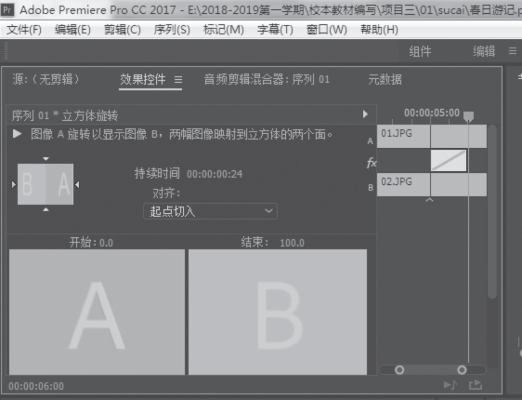This screenshot has height=400, width=522.
Task: Open the 编辑 workspace menu icon
Action: click(x=513, y=51)
